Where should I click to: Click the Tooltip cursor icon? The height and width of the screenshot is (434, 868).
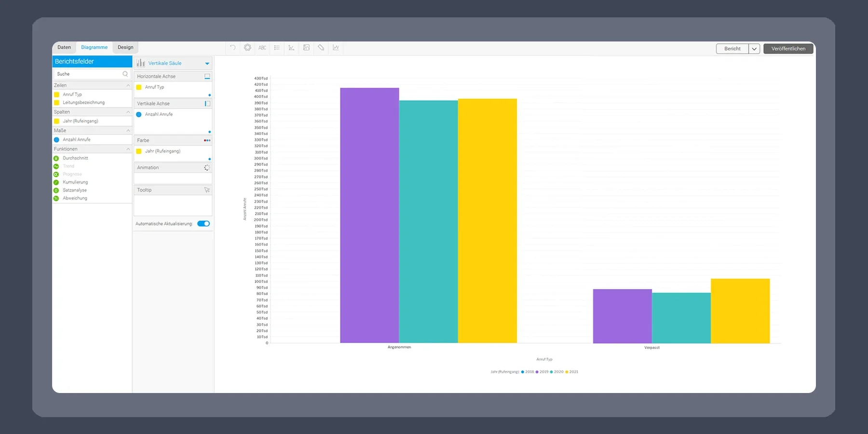coord(207,190)
